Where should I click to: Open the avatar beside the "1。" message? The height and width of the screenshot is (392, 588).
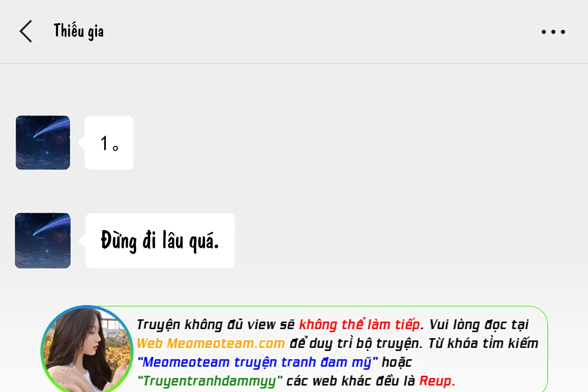pyautogui.click(x=43, y=143)
